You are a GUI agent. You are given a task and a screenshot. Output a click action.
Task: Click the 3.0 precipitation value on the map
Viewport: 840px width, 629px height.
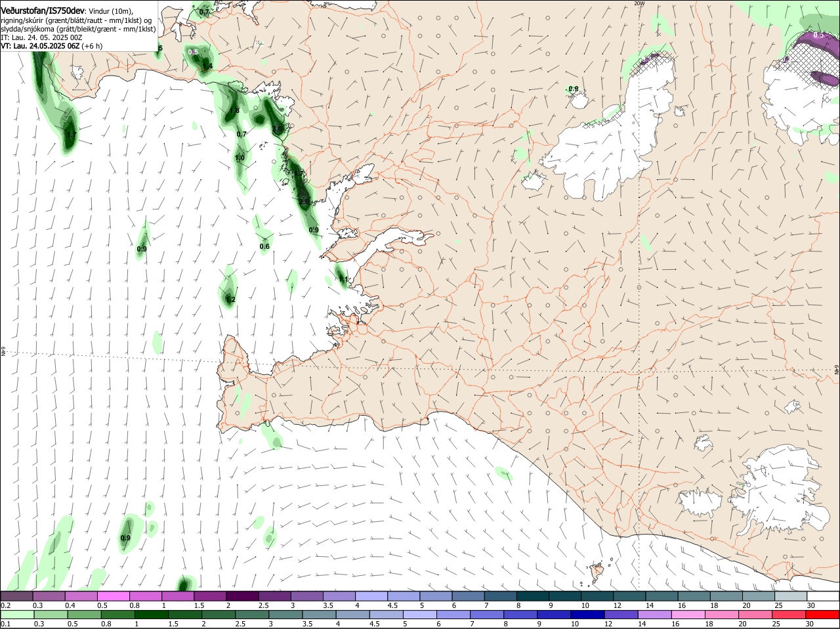click(278, 129)
